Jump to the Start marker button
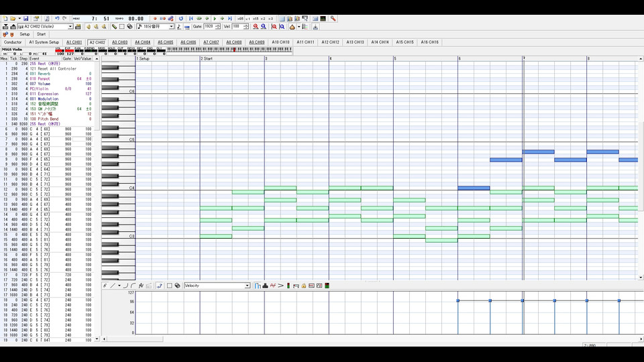 click(x=41, y=34)
